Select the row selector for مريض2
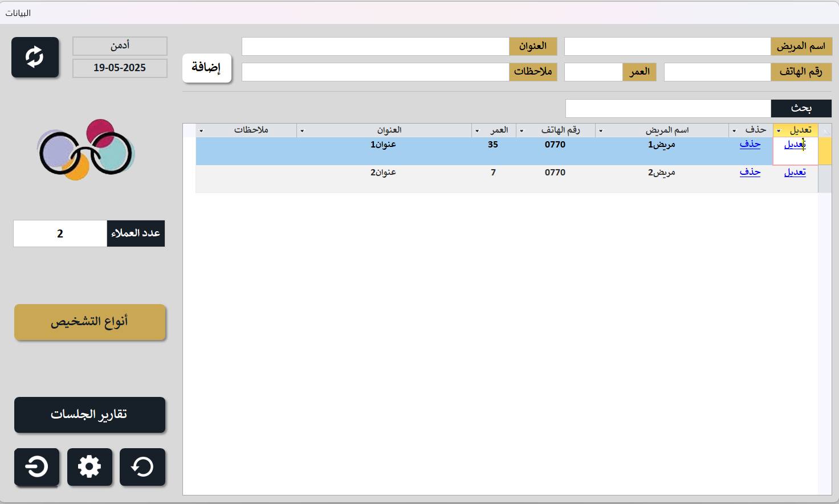 [x=824, y=179]
